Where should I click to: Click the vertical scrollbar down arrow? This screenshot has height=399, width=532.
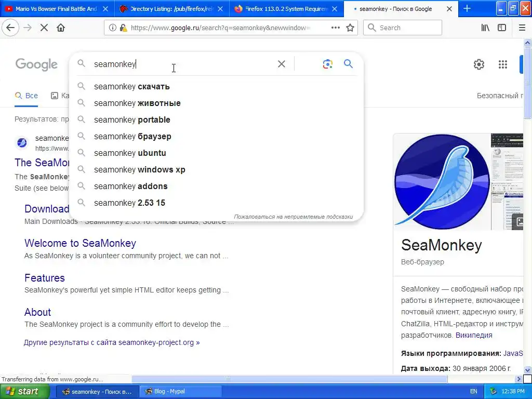pyautogui.click(x=527, y=370)
